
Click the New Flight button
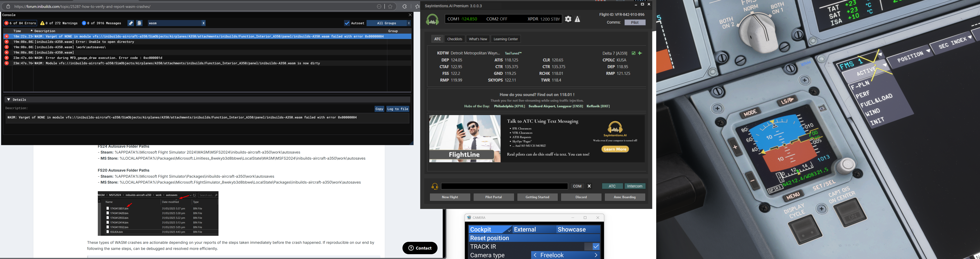(x=450, y=197)
